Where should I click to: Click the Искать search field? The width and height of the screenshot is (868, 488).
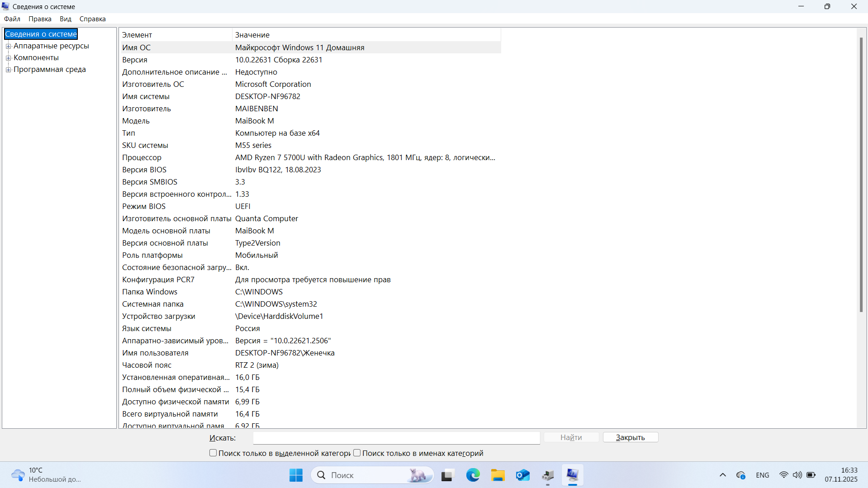[x=396, y=438]
